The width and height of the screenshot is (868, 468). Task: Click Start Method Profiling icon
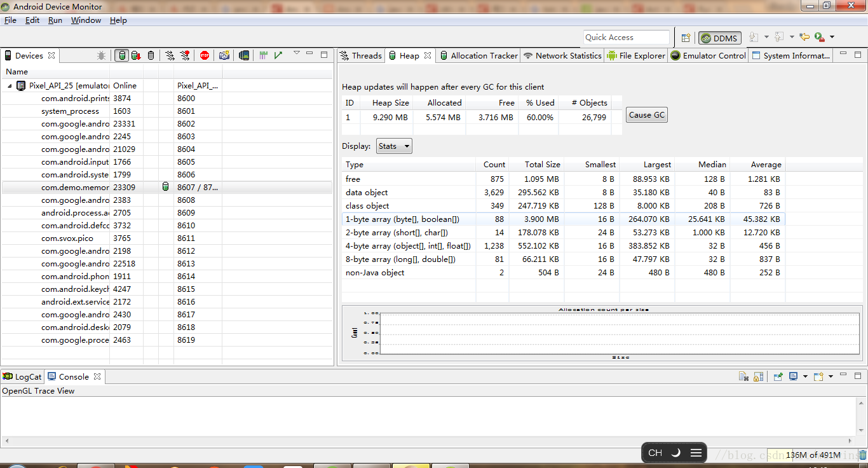coord(185,55)
